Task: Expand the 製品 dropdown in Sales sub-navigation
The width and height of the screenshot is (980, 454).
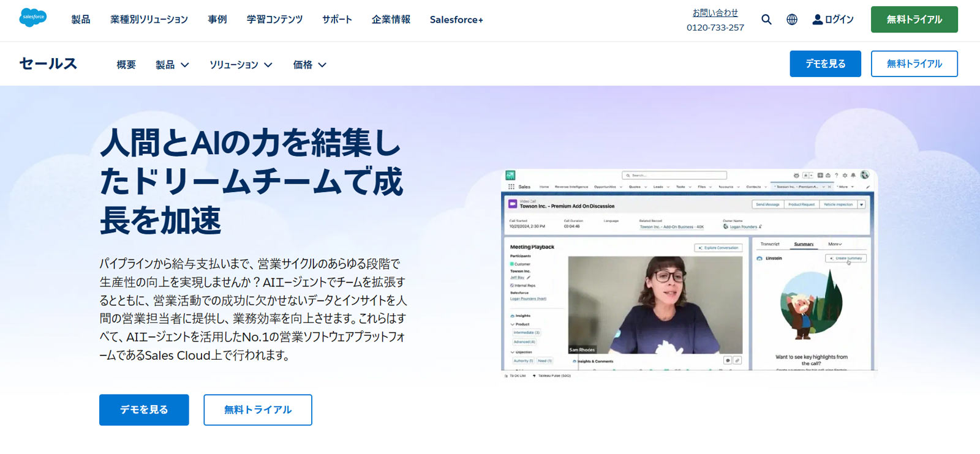Action: tap(172, 65)
